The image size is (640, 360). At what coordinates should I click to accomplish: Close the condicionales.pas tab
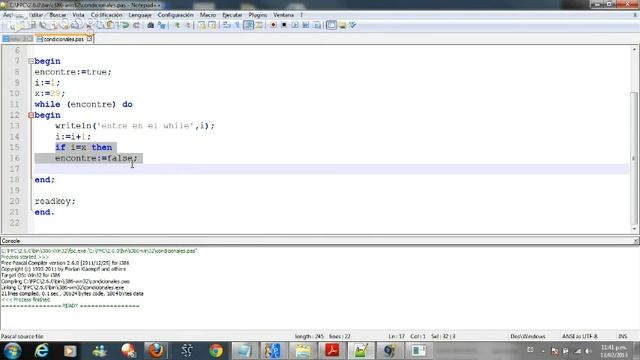point(89,39)
